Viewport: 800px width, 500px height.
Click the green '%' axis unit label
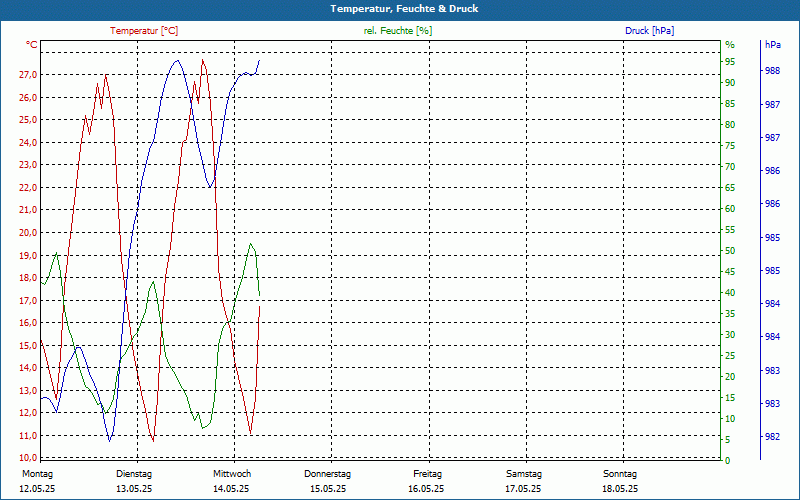coord(730,45)
